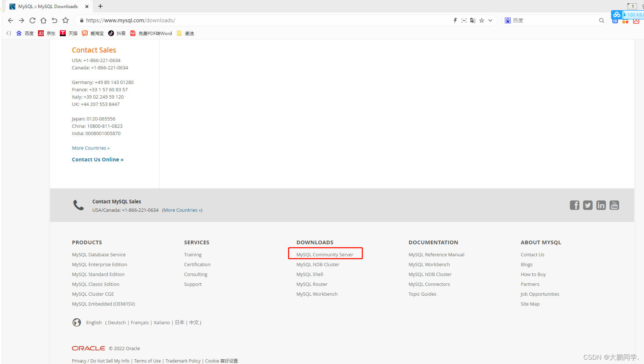Open Job Opportunities link

click(x=540, y=294)
